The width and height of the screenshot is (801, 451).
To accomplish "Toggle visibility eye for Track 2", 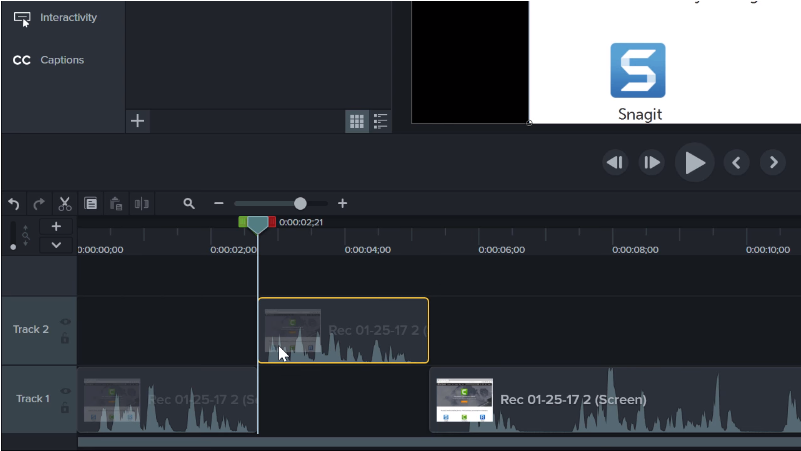I will click(65, 322).
